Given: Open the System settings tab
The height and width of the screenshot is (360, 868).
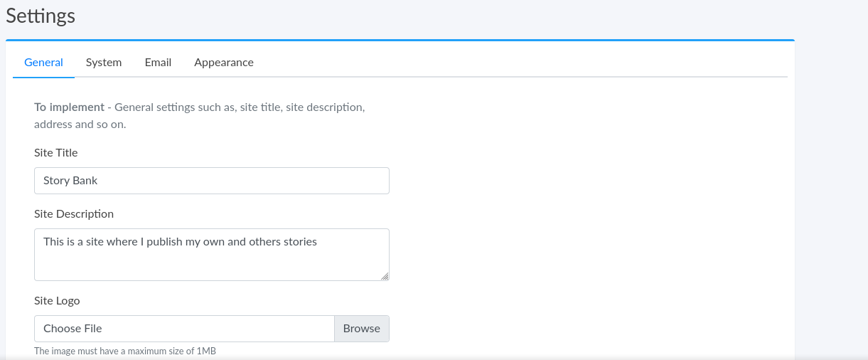Looking at the screenshot, I should coord(104,63).
